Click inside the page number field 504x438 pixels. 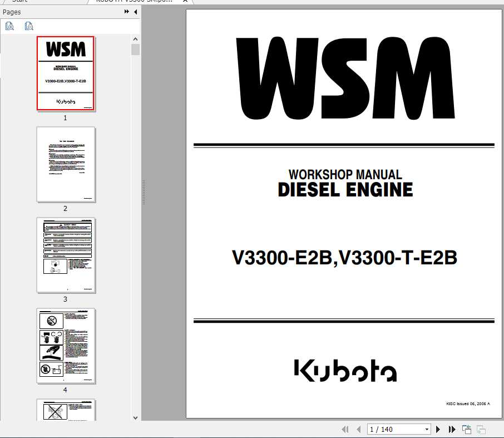(x=389, y=429)
